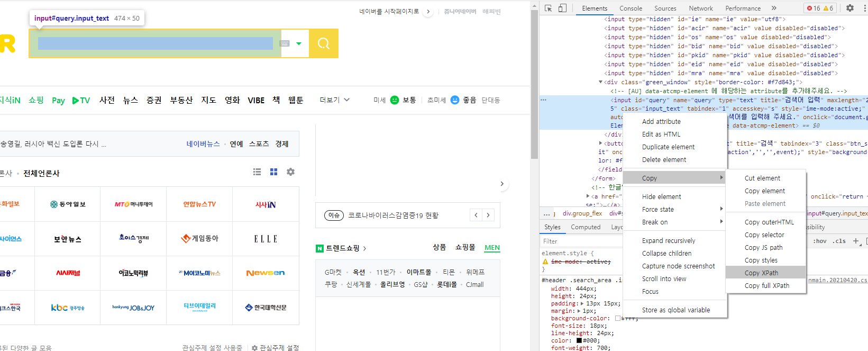Select Scroll into view in context menu
This screenshot has height=351, width=868.
click(x=675, y=278)
